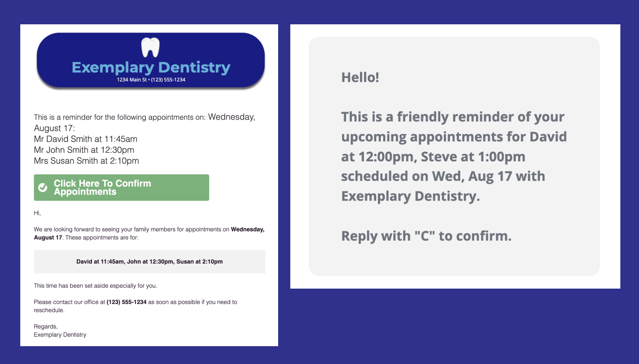Select the sentence about time set aside

[x=95, y=286]
